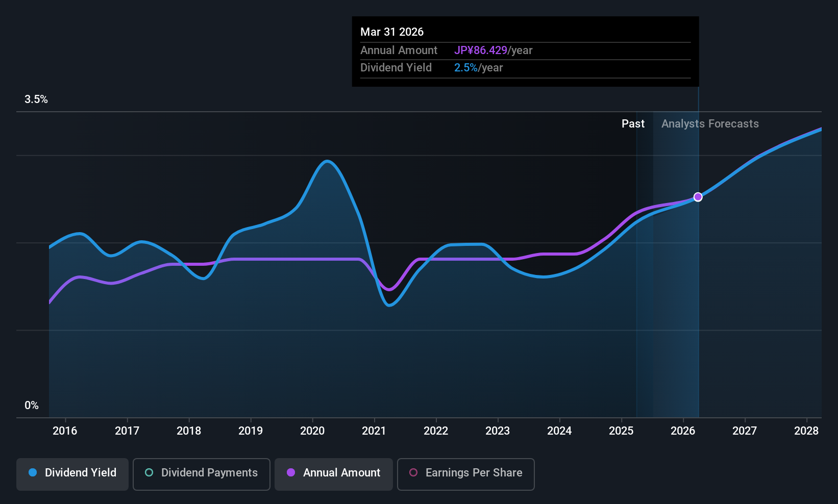Click the 2022 x-axis label

click(436, 431)
